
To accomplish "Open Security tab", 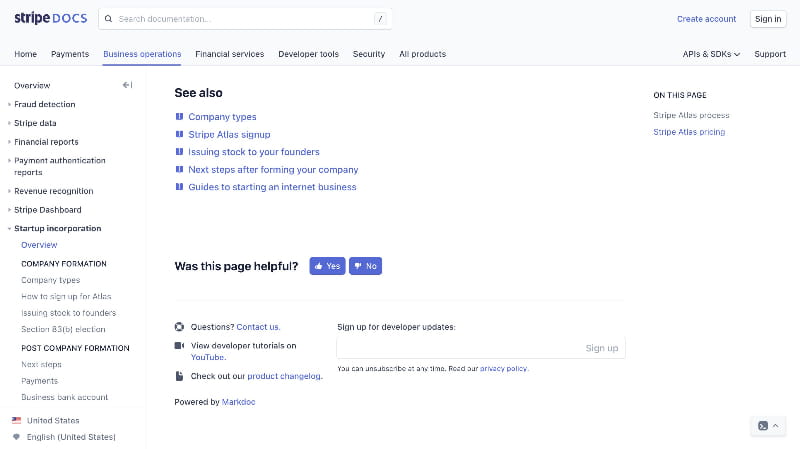I will tap(369, 54).
